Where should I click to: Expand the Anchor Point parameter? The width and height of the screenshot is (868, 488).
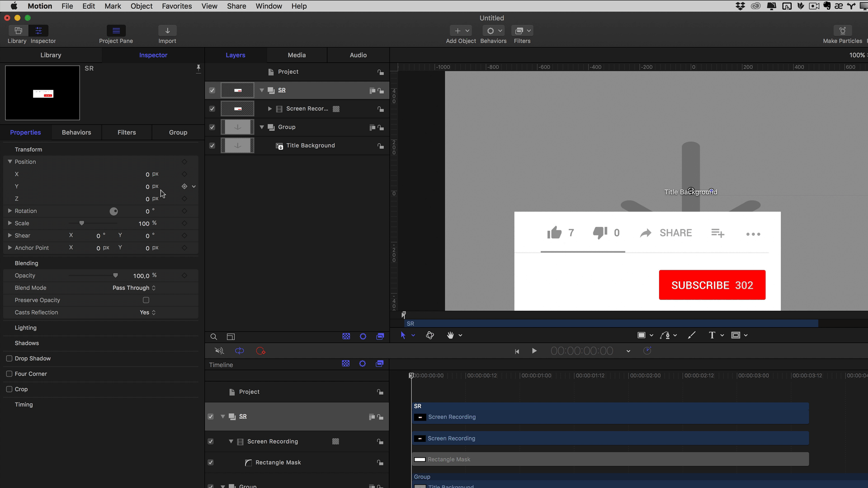9,248
